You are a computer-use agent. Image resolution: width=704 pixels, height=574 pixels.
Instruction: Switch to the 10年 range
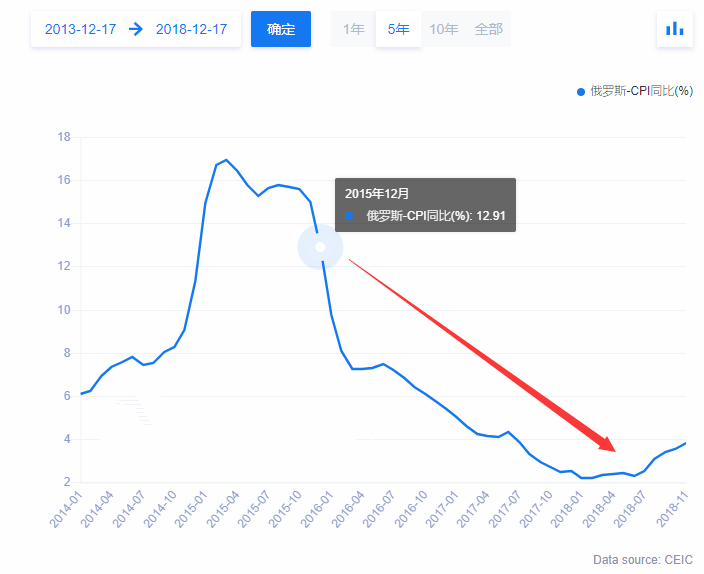point(443,29)
